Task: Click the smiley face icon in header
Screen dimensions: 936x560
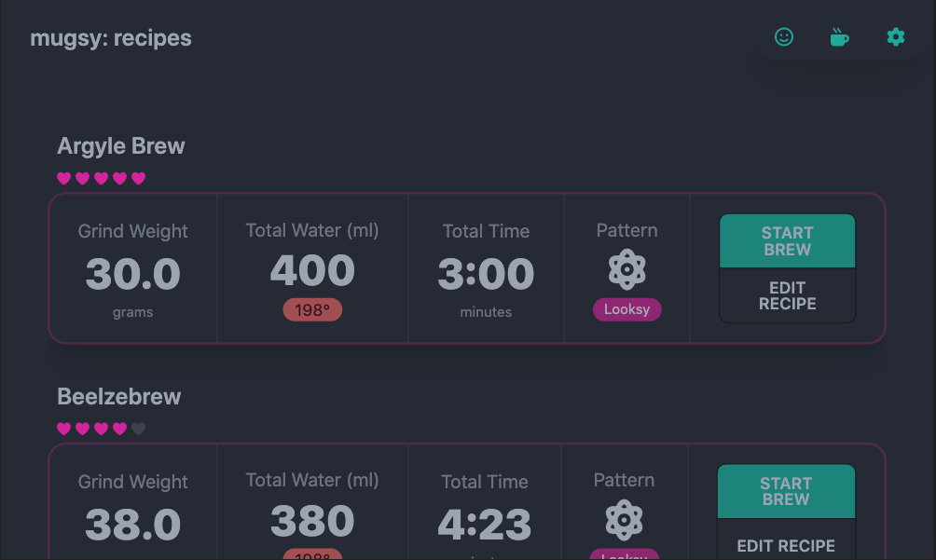Action: (784, 37)
